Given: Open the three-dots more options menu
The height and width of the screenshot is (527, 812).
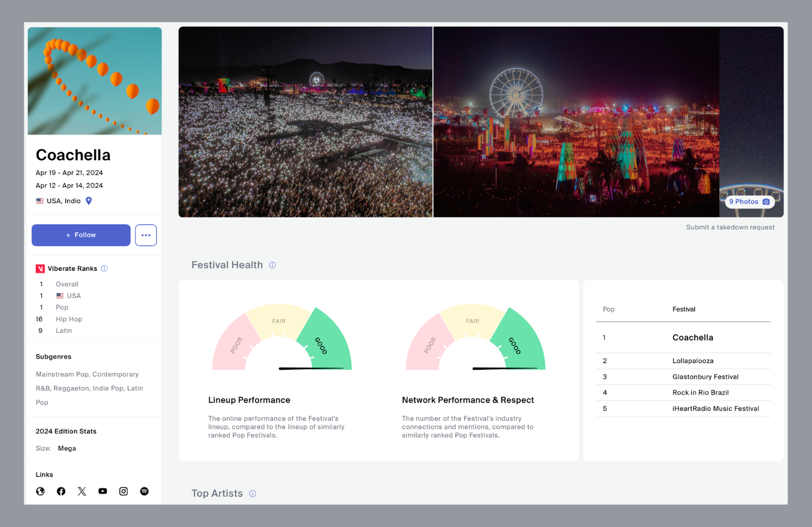Looking at the screenshot, I should [x=146, y=235].
